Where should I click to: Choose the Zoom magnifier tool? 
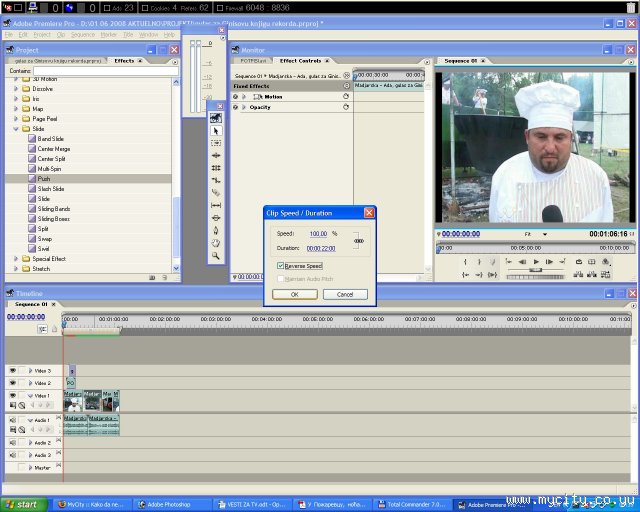coord(216,255)
